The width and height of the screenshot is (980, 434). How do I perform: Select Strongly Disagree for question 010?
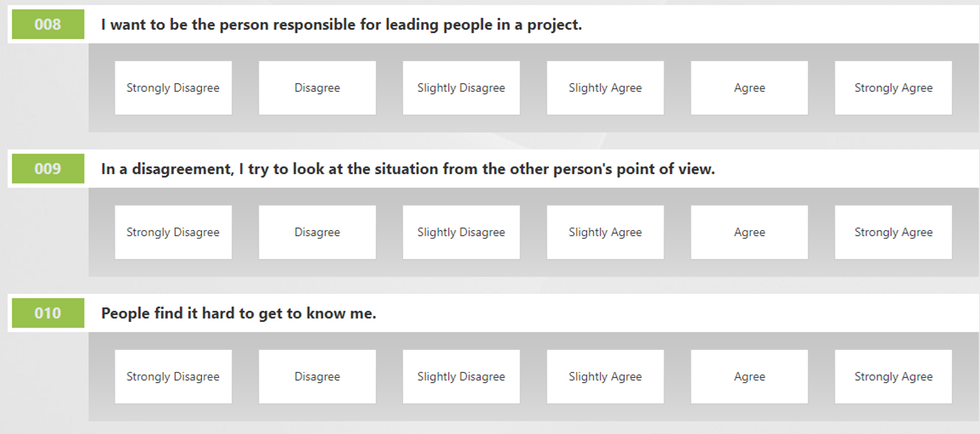click(x=173, y=376)
